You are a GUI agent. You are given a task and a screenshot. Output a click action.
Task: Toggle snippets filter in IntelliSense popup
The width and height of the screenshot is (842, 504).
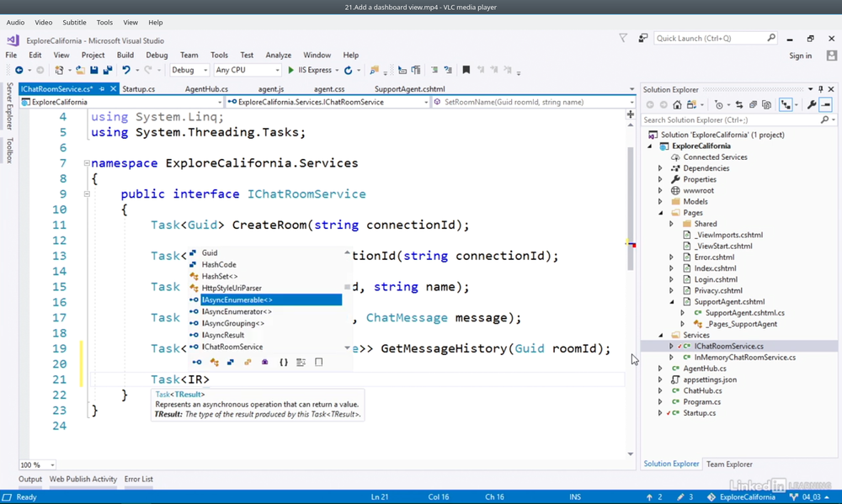point(318,363)
